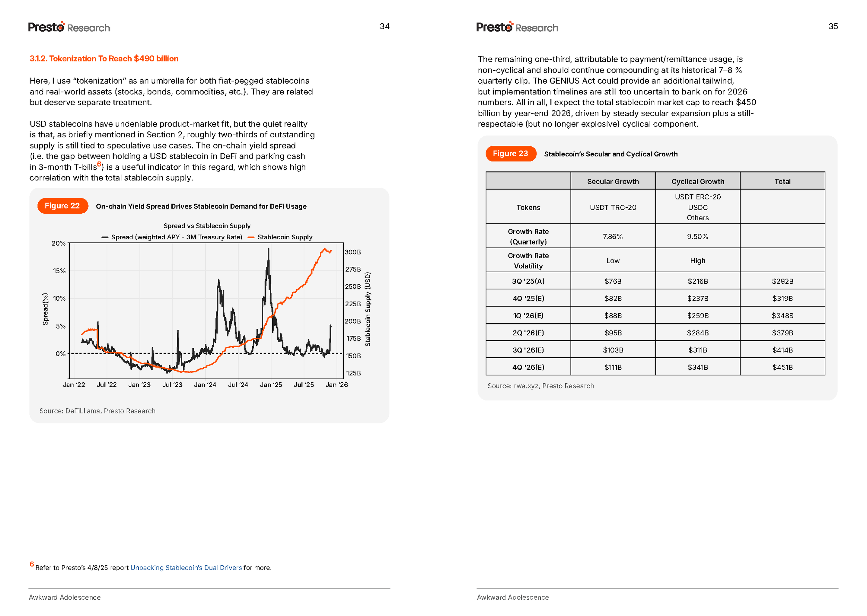867x616 pixels.
Task: Click page number 35
Action: click(x=833, y=27)
